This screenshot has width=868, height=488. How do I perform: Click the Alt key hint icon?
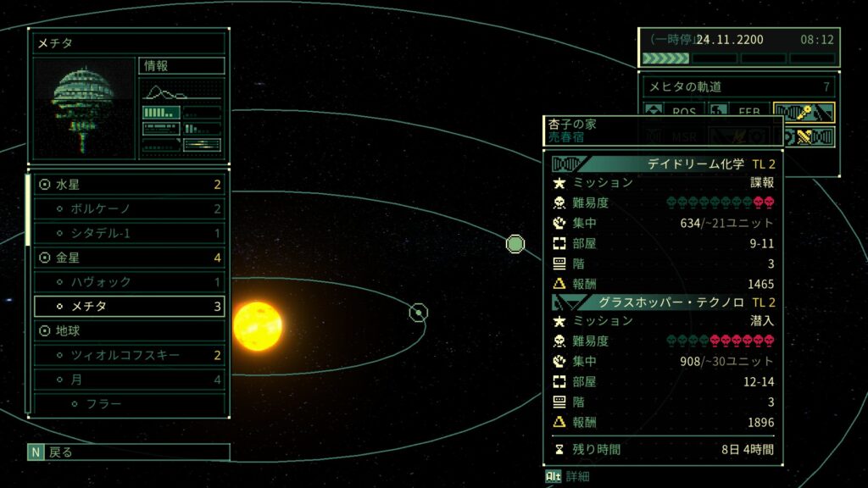pos(553,476)
